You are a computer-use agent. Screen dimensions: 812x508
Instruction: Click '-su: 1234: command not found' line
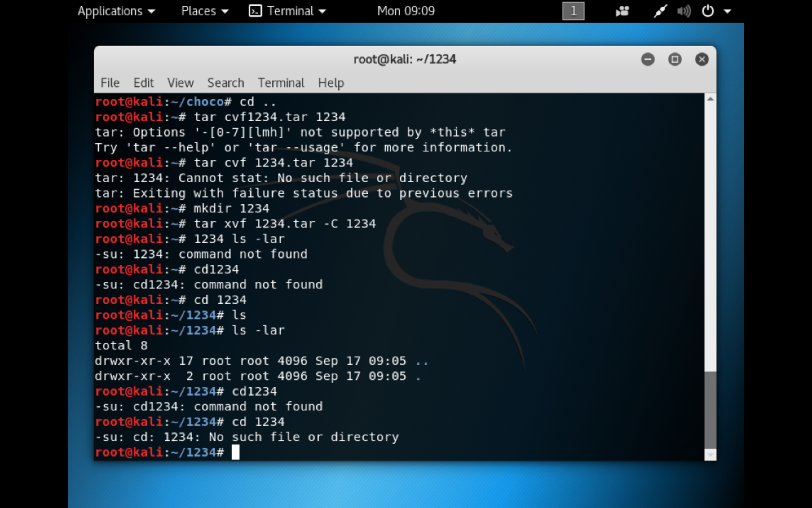coord(201,254)
